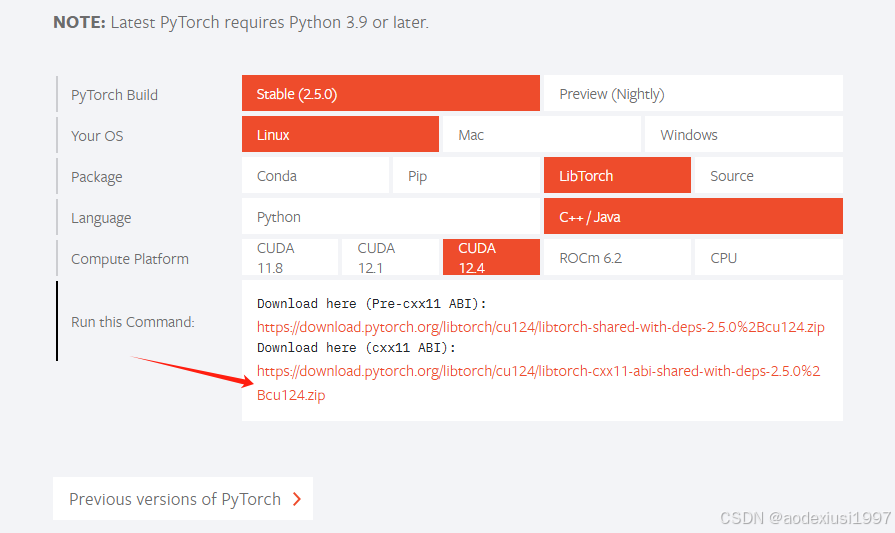Select CUDA 12.1 compute platform
Image resolution: width=895 pixels, height=533 pixels.
pyautogui.click(x=390, y=257)
